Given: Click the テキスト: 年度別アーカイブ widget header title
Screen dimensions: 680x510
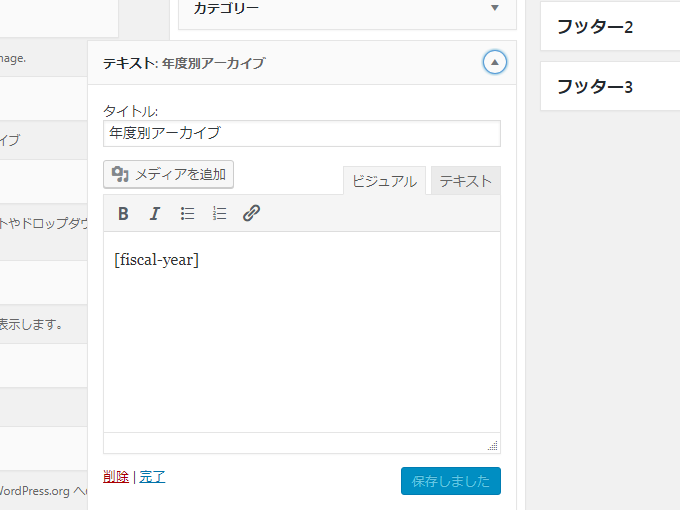Looking at the screenshot, I should point(184,63).
